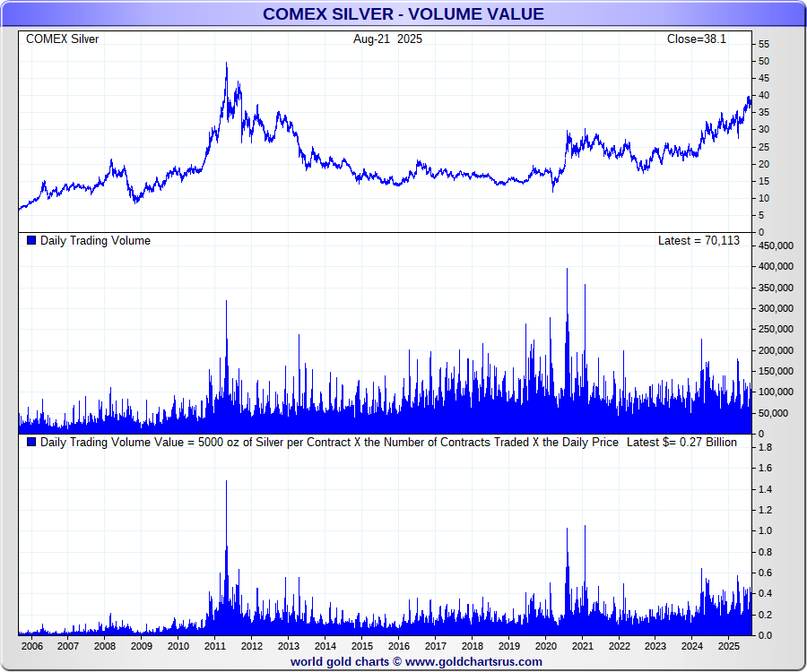
Task: Click the 450,000 volume axis label
Action: pyautogui.click(x=776, y=246)
